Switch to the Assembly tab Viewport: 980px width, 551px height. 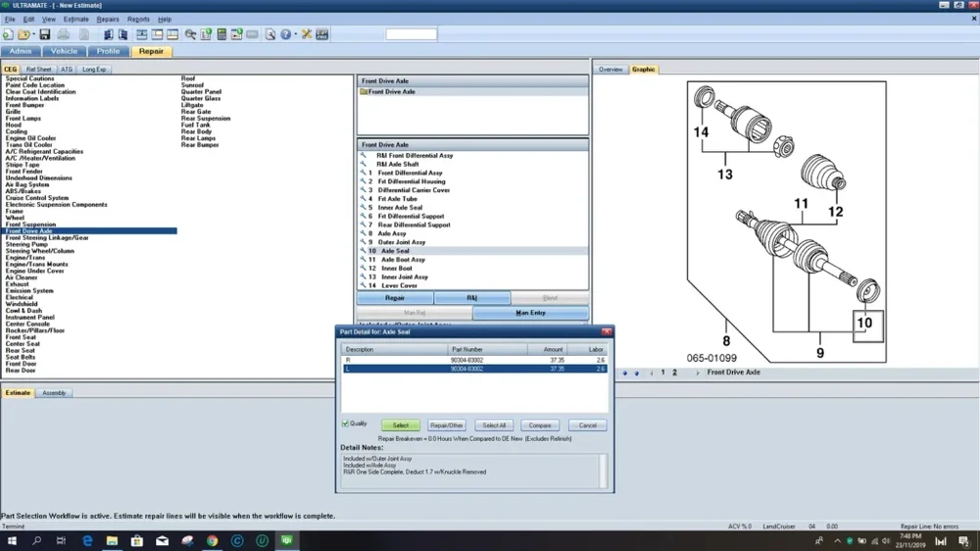[54, 393]
